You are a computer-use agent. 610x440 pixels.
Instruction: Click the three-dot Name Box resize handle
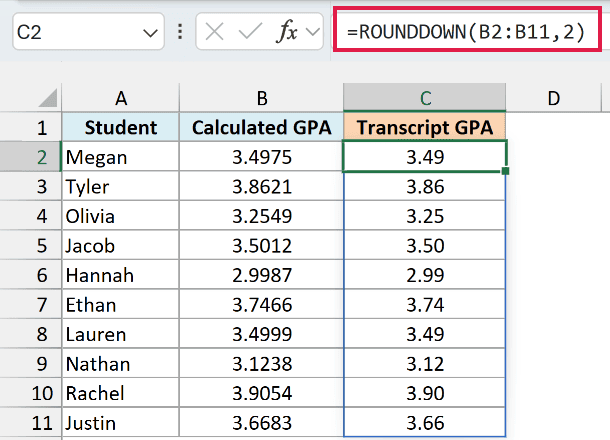(x=180, y=32)
